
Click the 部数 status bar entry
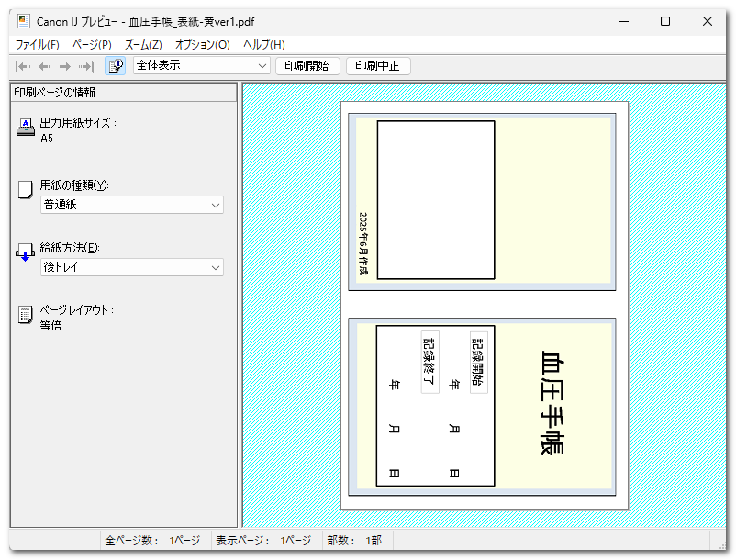(x=354, y=541)
